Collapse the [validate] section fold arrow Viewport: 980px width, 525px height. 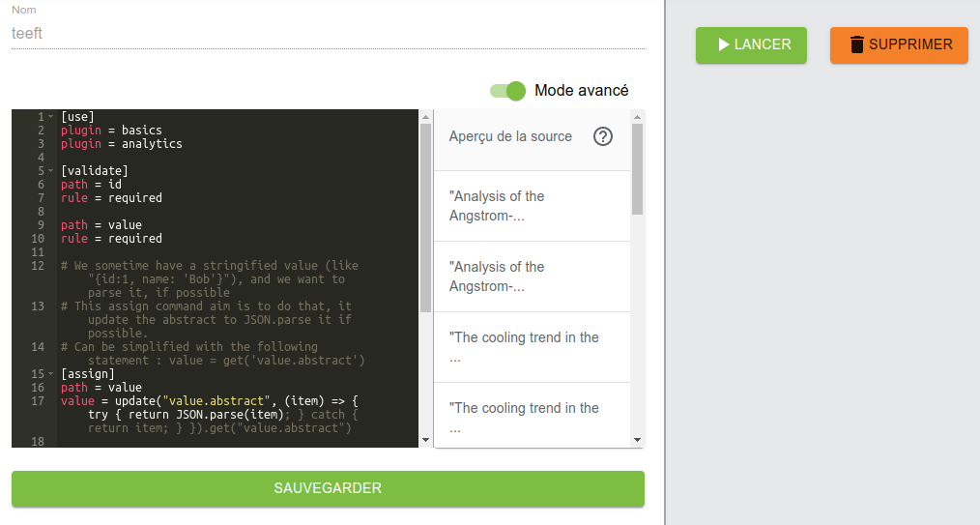click(x=50, y=171)
